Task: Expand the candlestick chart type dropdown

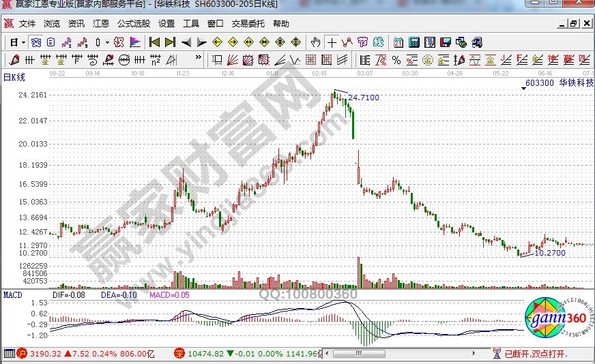Action: (107, 42)
